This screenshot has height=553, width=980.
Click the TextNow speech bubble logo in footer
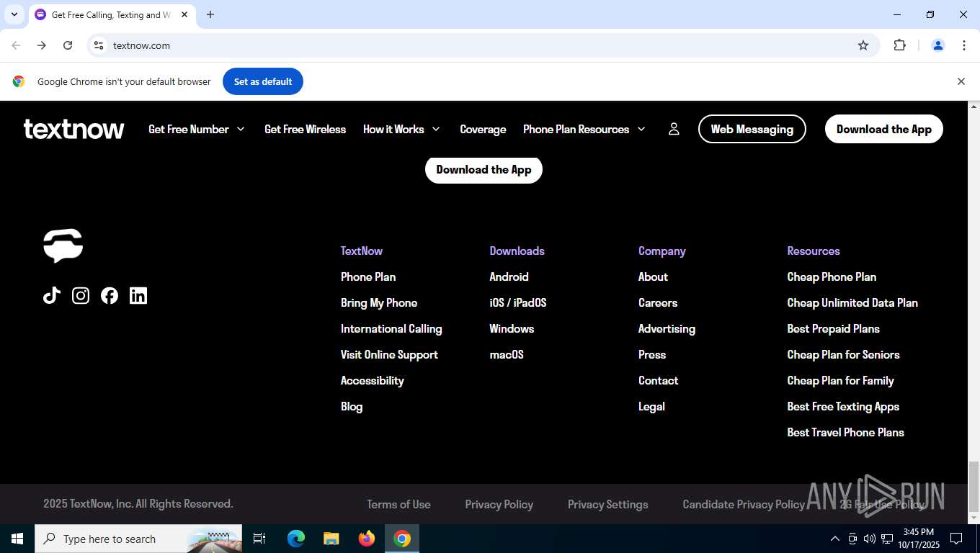pyautogui.click(x=63, y=246)
